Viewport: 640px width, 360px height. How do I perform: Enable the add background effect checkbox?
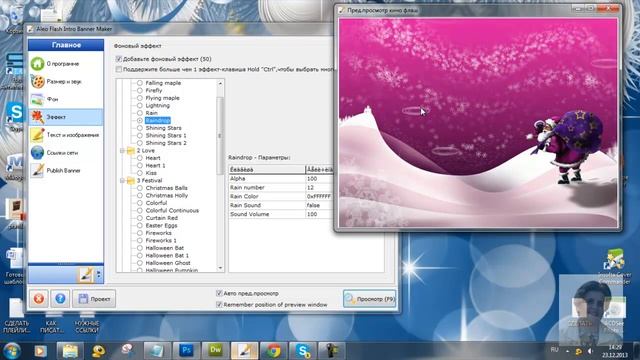[x=119, y=59]
